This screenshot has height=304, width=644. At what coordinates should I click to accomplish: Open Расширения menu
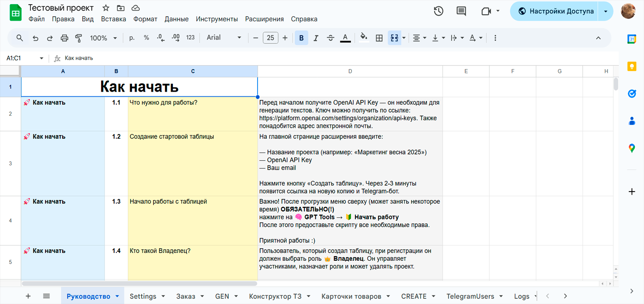pos(264,19)
